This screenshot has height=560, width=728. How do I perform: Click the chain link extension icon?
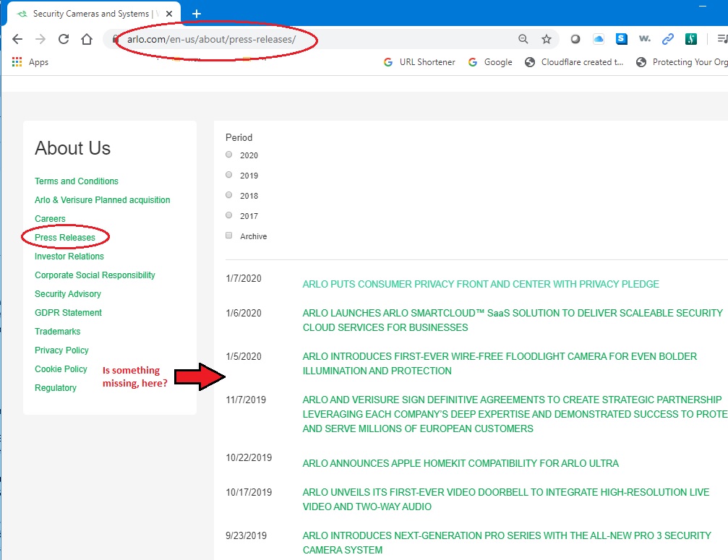point(668,40)
